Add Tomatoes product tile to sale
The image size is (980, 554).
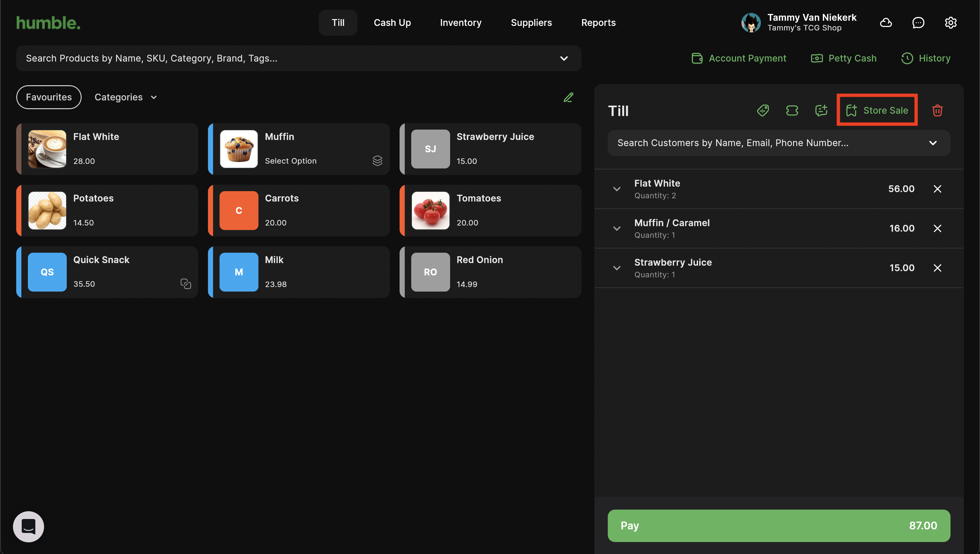tap(490, 210)
